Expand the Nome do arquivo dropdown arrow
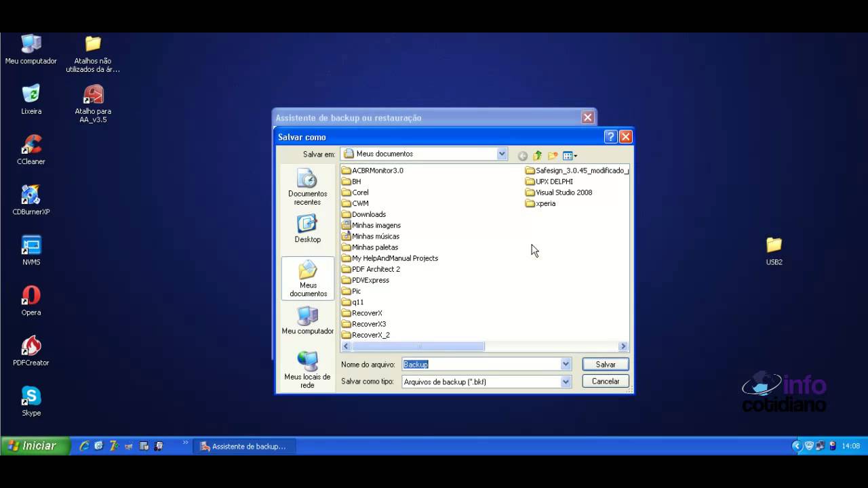This screenshot has width=868, height=488. [566, 364]
